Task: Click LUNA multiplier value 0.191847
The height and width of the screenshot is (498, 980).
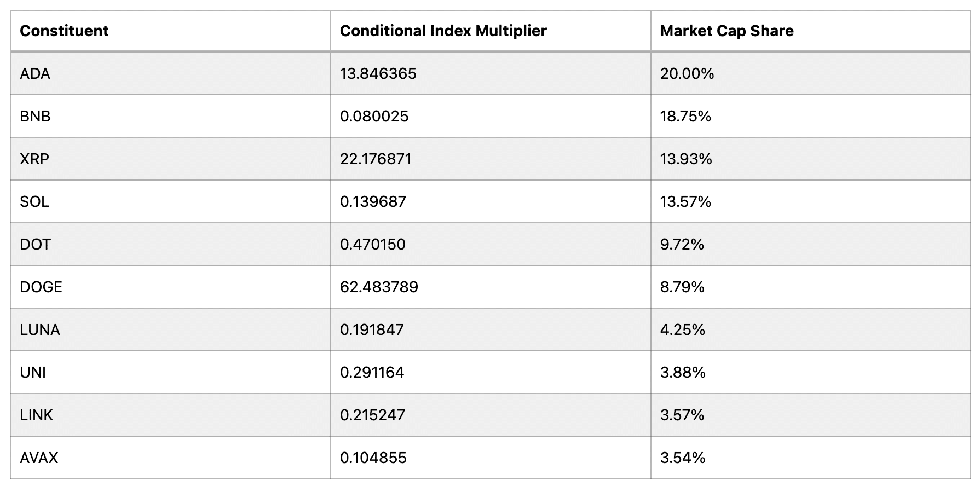Action: (372, 329)
